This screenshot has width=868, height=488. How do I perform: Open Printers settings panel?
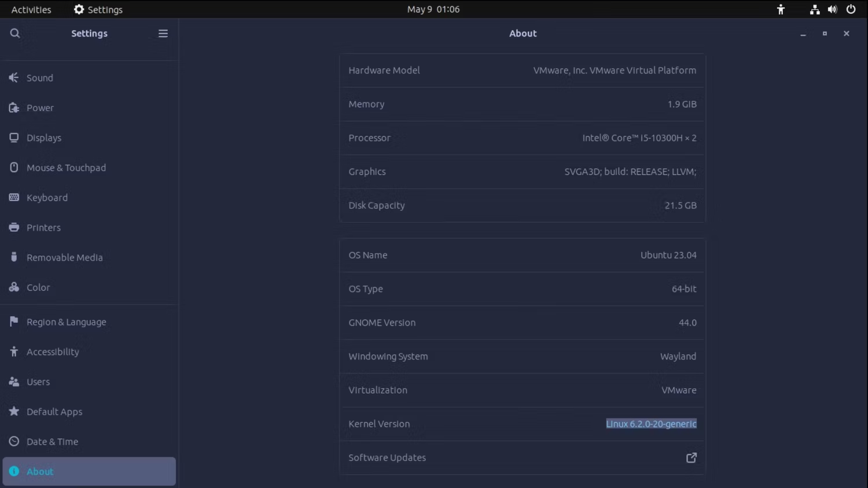pos(89,227)
